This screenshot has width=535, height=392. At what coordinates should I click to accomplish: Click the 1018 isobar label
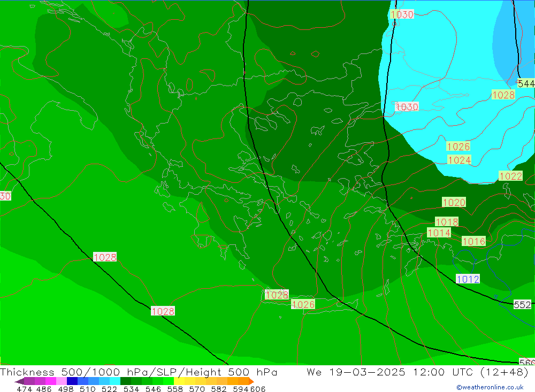(x=447, y=222)
